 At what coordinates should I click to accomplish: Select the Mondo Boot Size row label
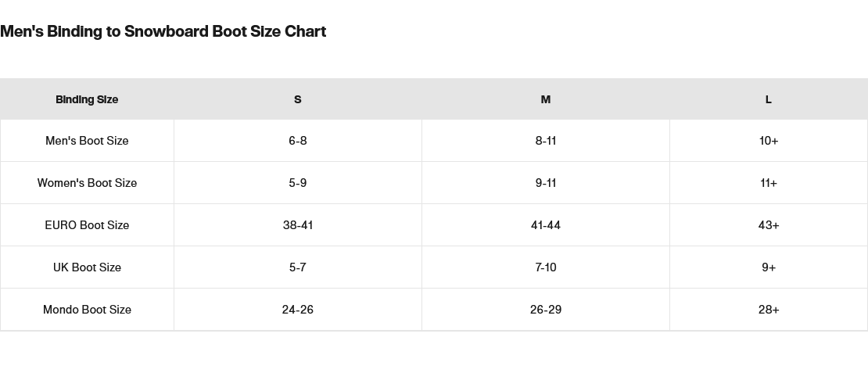point(87,310)
